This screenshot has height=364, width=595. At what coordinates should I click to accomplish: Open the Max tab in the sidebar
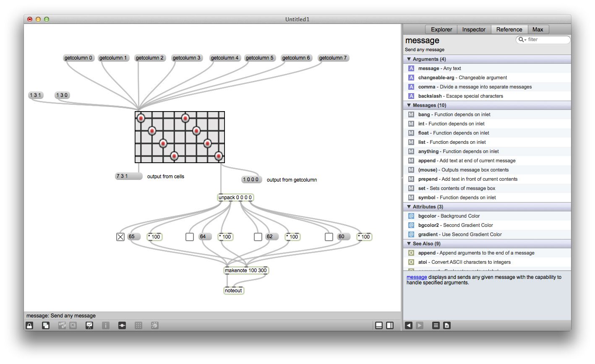tap(538, 29)
